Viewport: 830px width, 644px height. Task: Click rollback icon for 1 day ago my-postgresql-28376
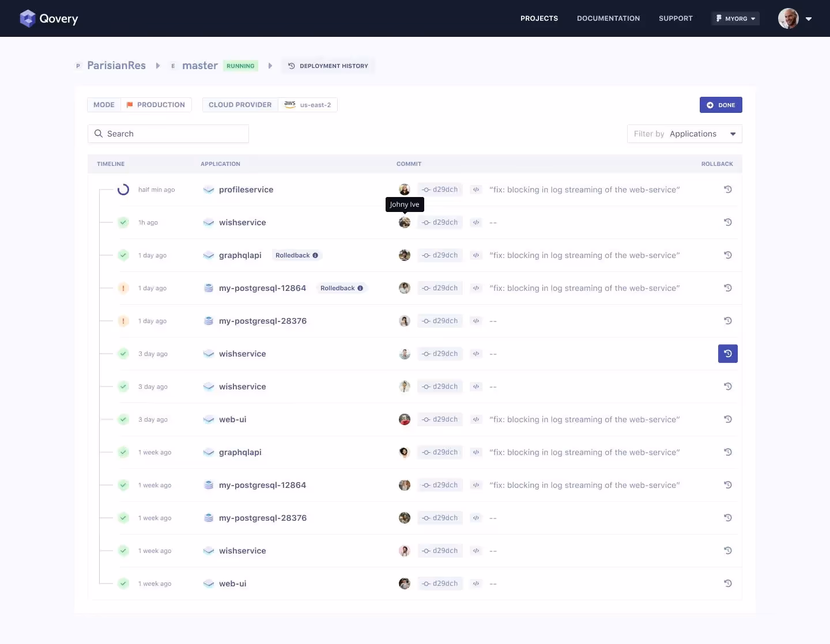(x=728, y=321)
